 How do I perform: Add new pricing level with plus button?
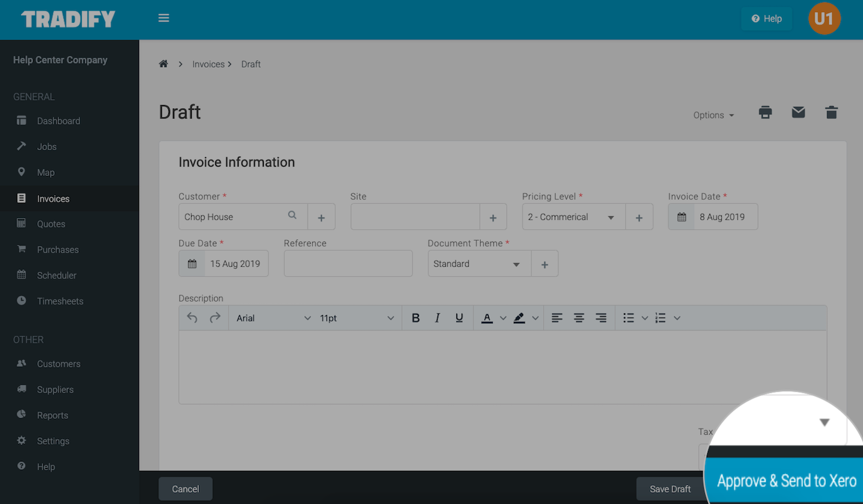(639, 217)
